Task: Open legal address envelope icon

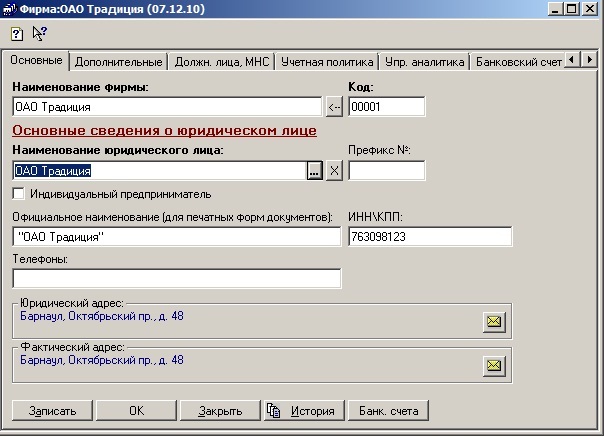Action: pyautogui.click(x=493, y=321)
